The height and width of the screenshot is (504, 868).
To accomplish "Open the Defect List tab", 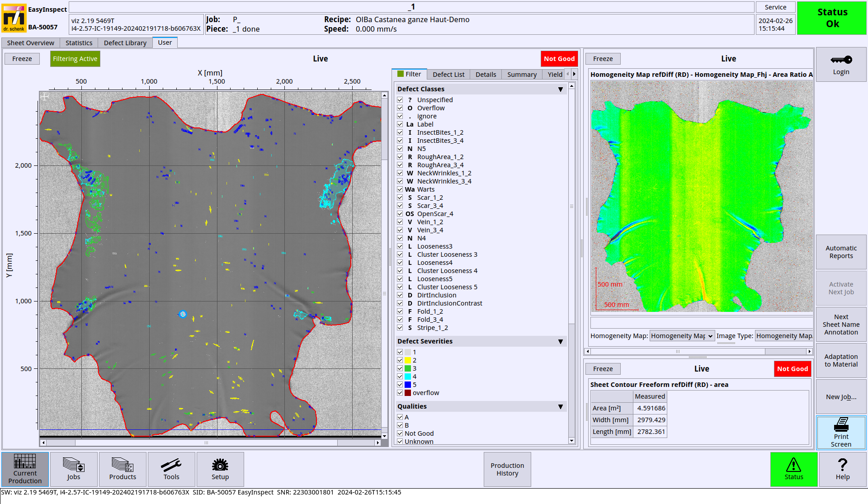I will click(448, 75).
